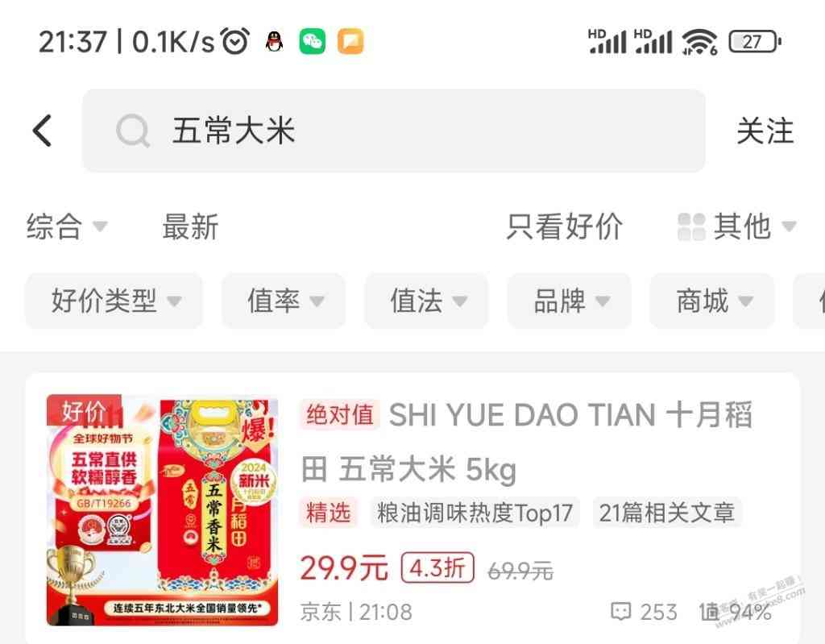
Task: Open the 21篇相关文章 link
Action: pos(667,513)
